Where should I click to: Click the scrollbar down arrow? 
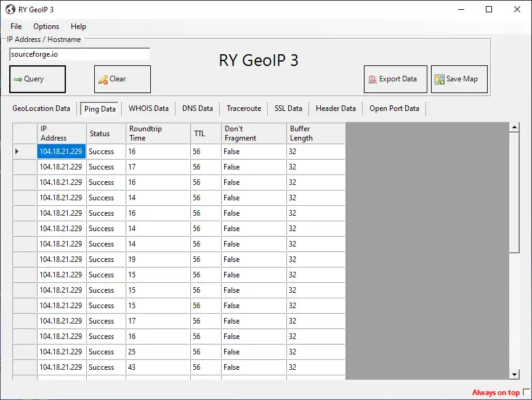(x=514, y=375)
